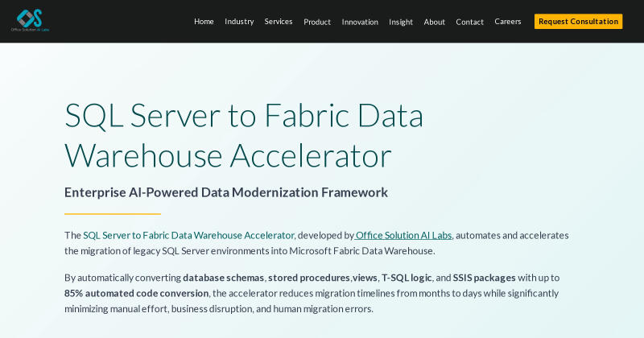
Task: Click the Enterprise AI-Powered Data Modernization Framework subtitle
Action: 226,192
